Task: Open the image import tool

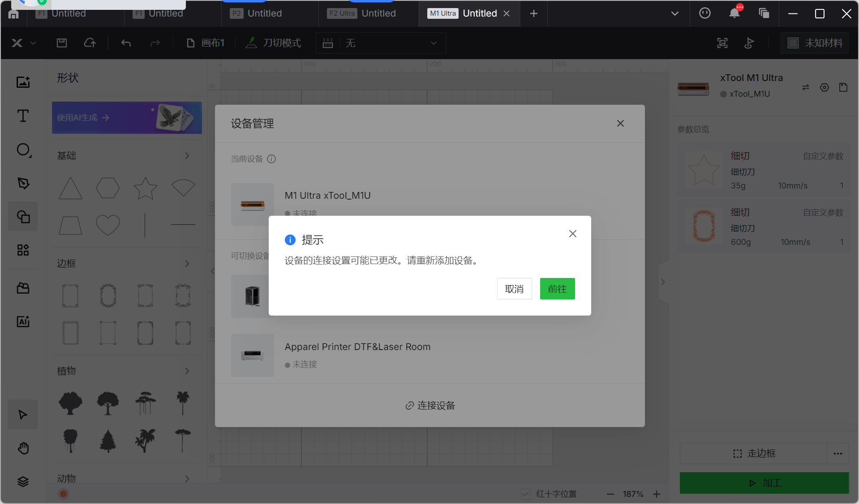Action: (23, 82)
